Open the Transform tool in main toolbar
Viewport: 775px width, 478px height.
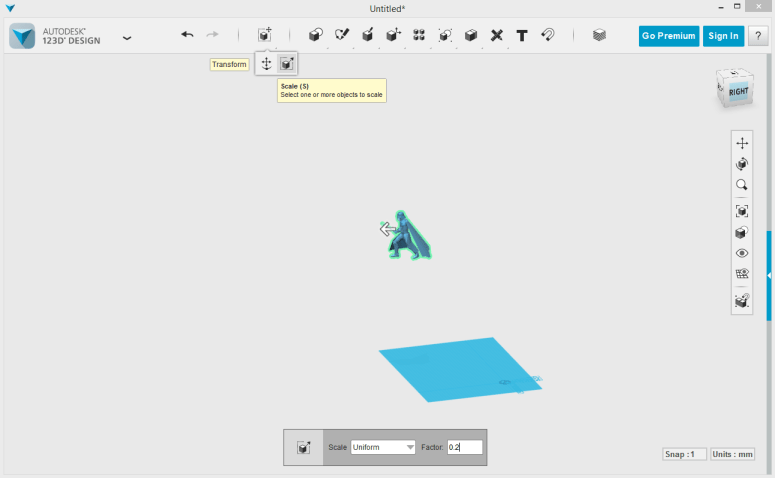264,35
